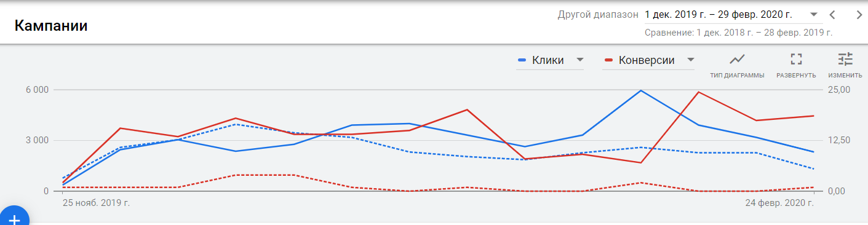Click the red Конверсии legend swatch
Viewport: 868px width, 225px height.
(609, 60)
